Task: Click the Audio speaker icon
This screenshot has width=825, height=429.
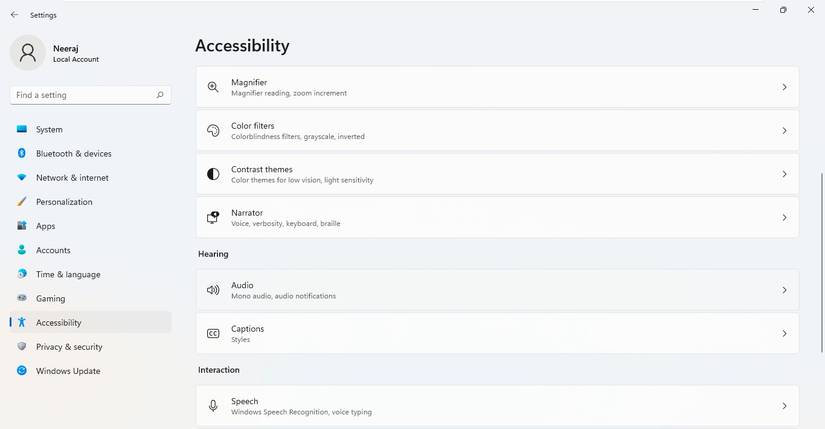Action: pyautogui.click(x=213, y=290)
